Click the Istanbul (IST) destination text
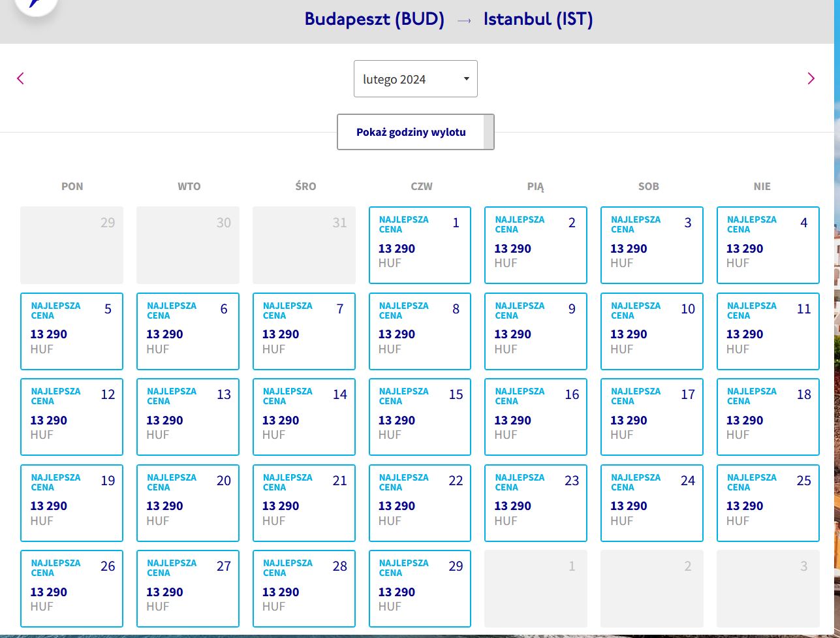 [x=538, y=20]
